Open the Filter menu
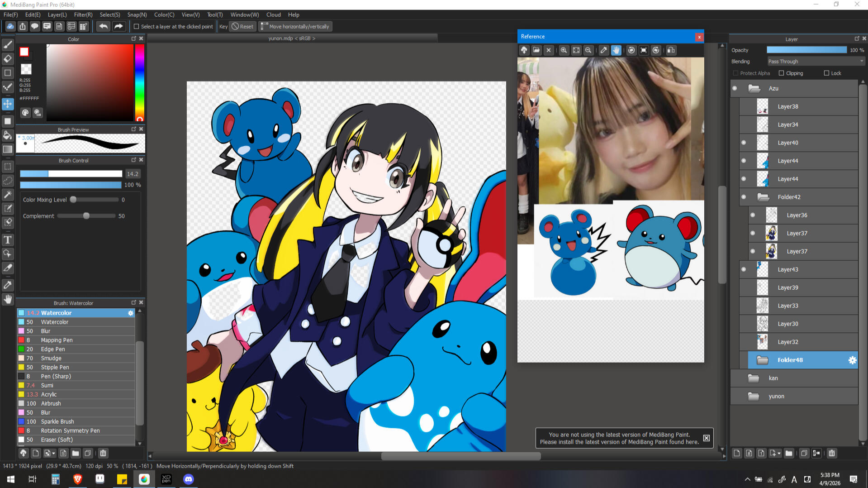Image resolution: width=868 pixels, height=488 pixels. pos(83,14)
